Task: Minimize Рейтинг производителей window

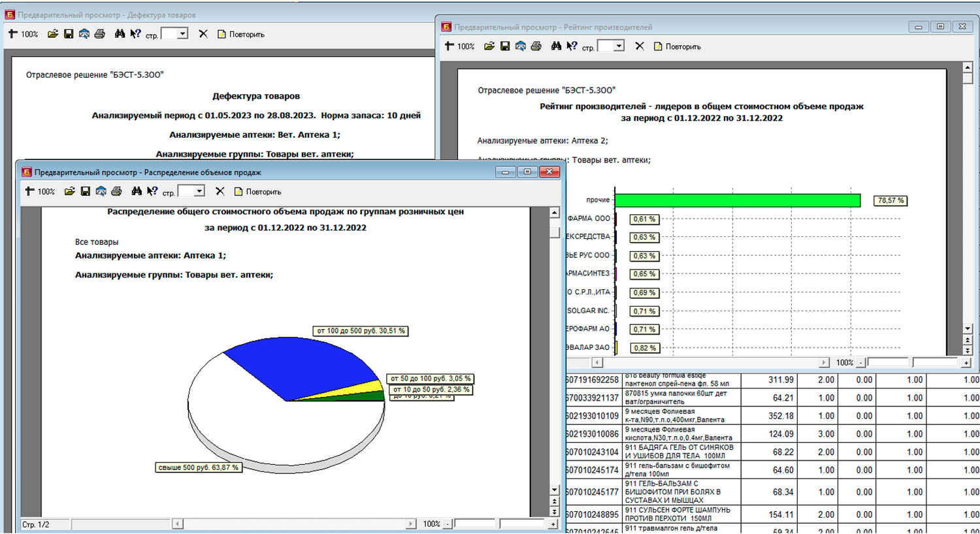Action: point(919,27)
